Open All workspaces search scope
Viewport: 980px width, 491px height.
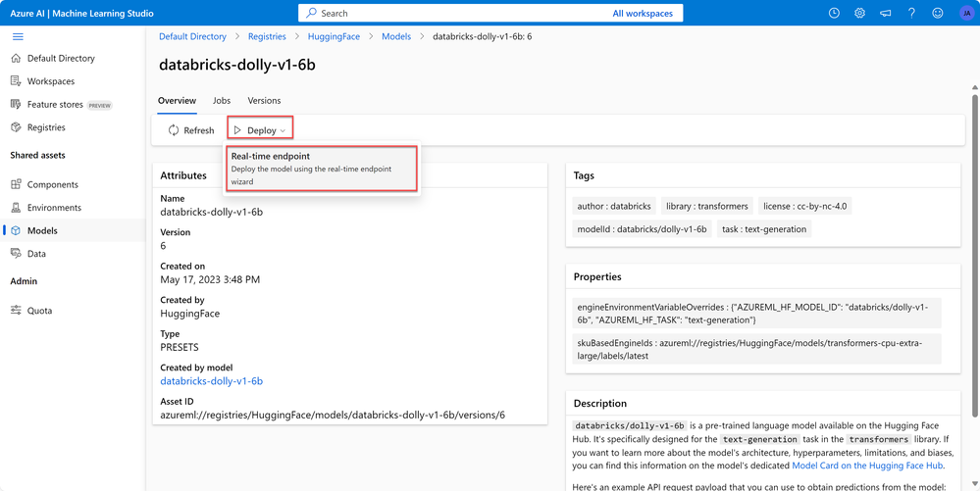[643, 13]
